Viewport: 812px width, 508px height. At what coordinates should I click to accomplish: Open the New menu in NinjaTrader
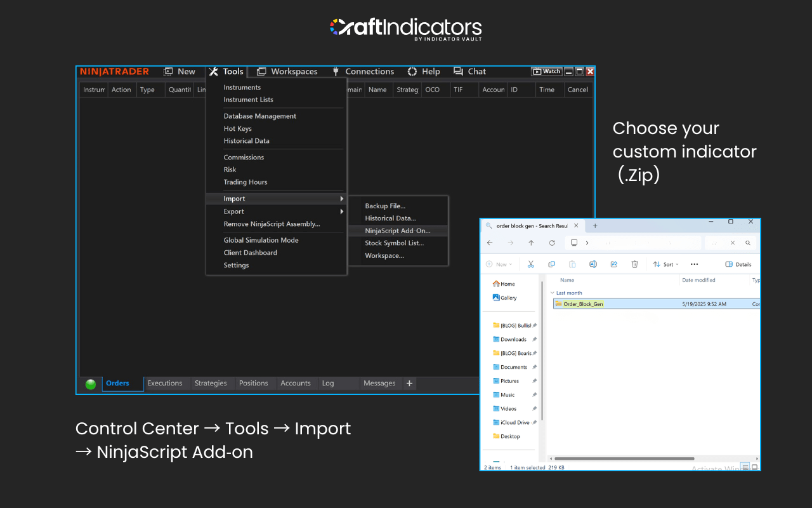pos(180,72)
